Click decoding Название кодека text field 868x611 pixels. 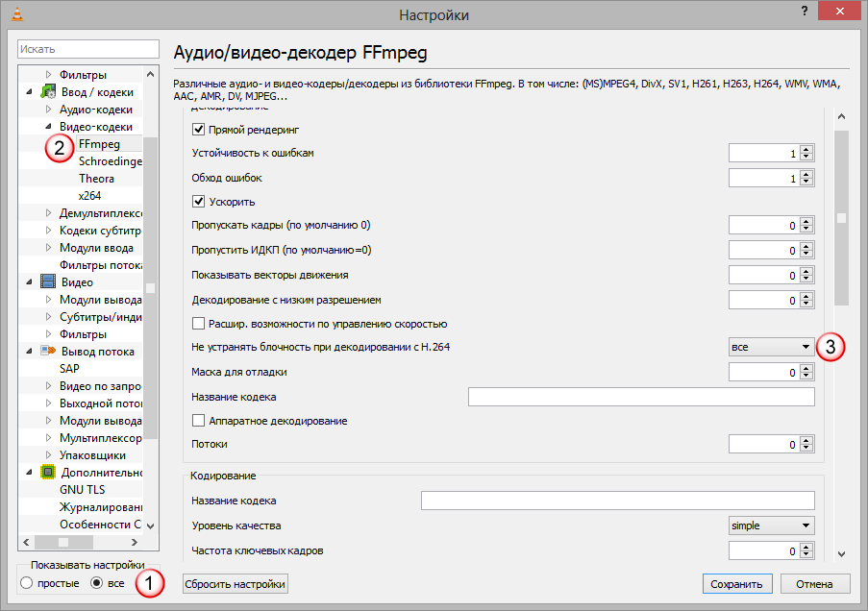point(641,397)
